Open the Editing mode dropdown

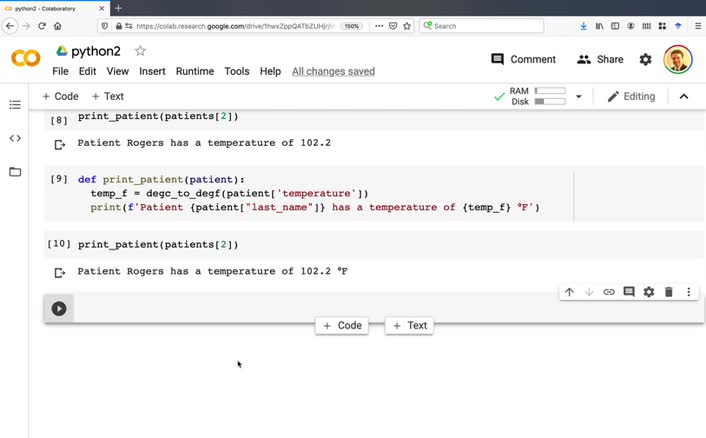[x=631, y=96]
